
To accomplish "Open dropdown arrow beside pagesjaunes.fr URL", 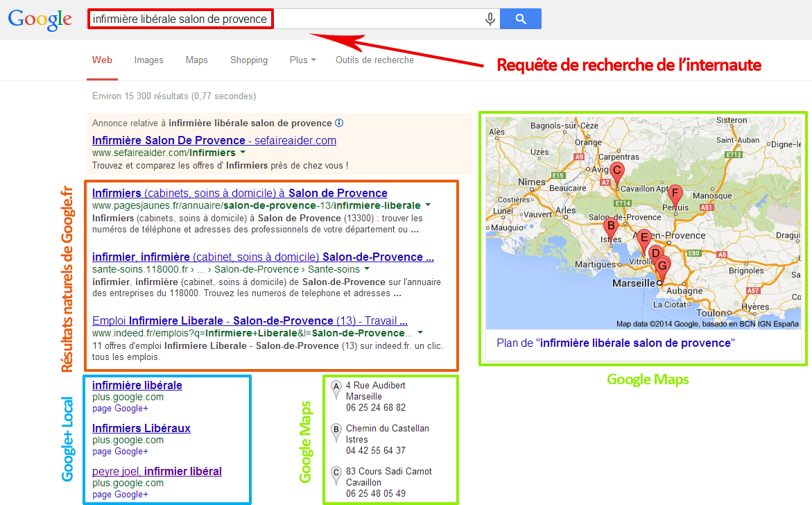I will [428, 205].
